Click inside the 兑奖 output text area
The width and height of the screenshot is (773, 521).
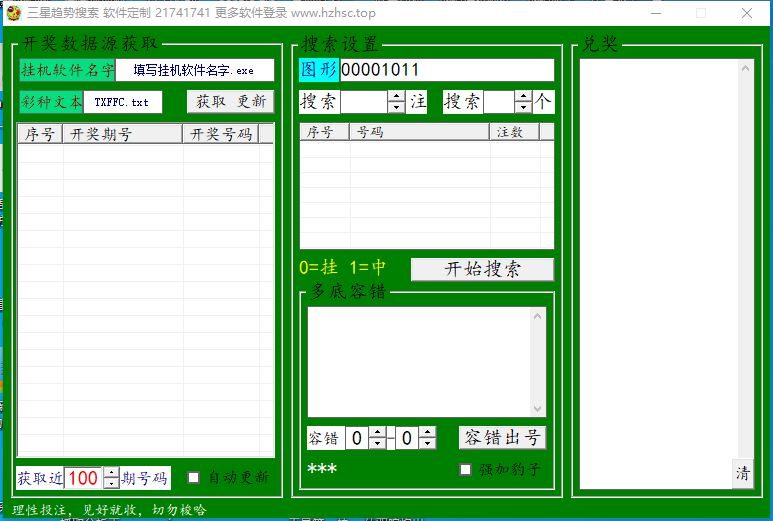[659, 274]
